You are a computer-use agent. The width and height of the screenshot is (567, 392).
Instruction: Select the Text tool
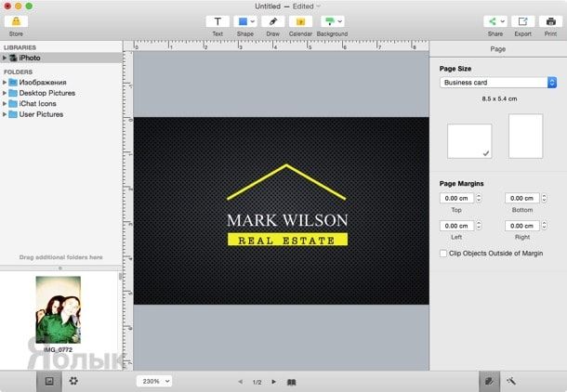(218, 21)
